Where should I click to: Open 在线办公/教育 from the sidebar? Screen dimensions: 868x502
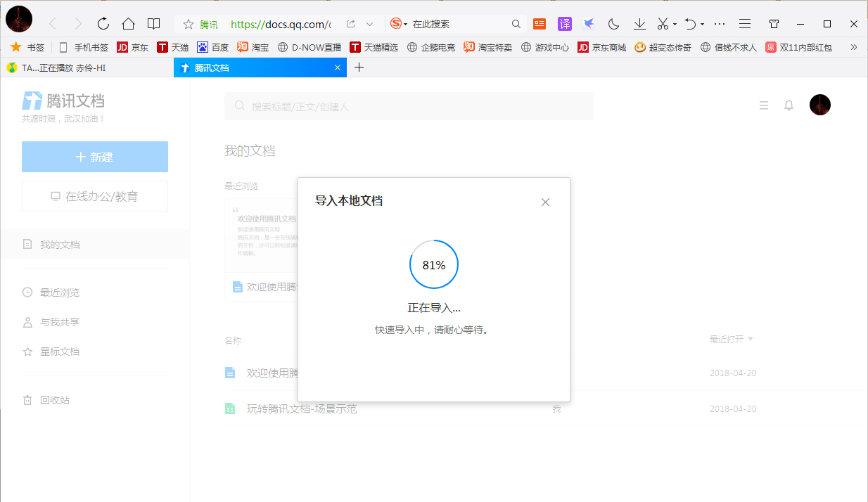click(94, 196)
